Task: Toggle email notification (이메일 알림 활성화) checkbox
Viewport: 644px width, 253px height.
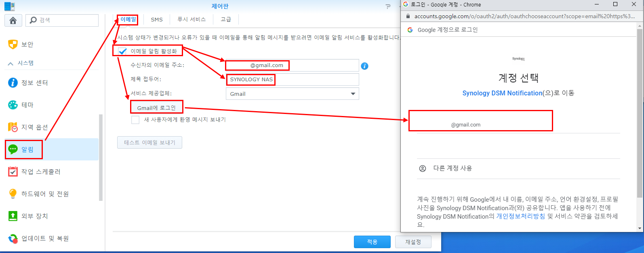Action: pyautogui.click(x=123, y=51)
